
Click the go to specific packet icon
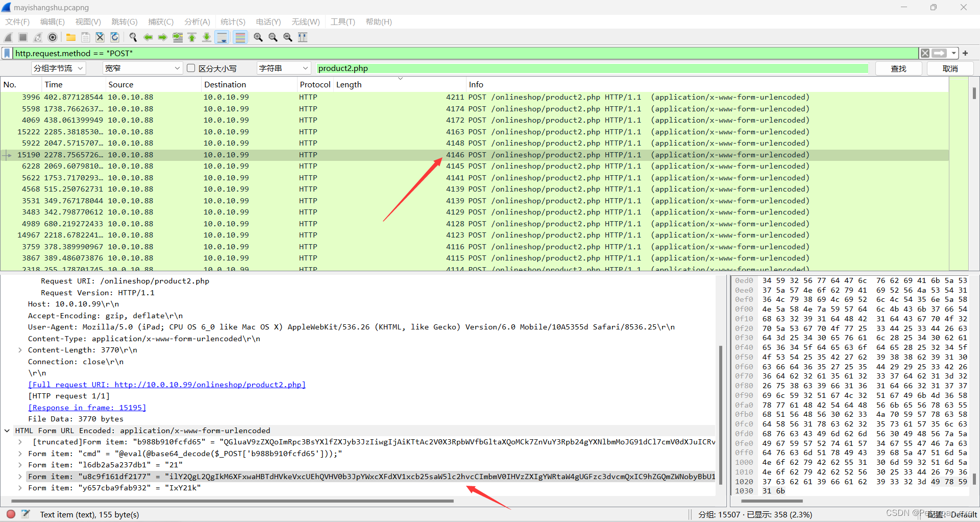point(178,37)
